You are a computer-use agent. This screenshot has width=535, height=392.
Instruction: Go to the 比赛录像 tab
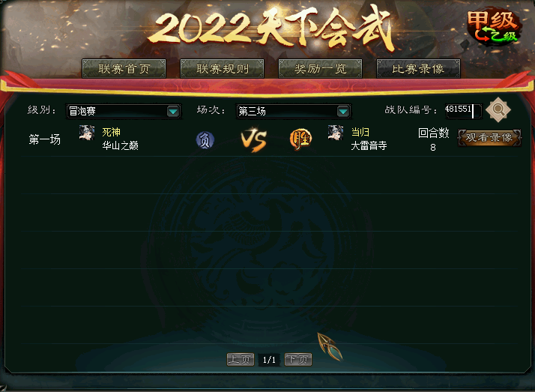(418, 68)
